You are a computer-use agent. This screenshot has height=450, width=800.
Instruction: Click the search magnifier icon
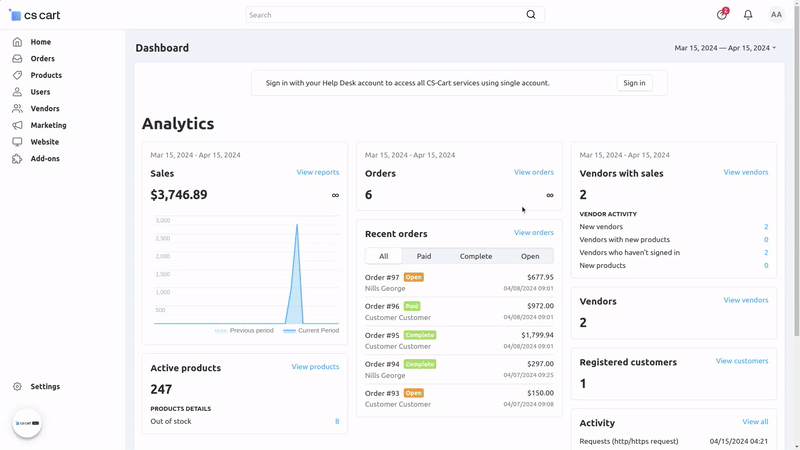coord(531,15)
